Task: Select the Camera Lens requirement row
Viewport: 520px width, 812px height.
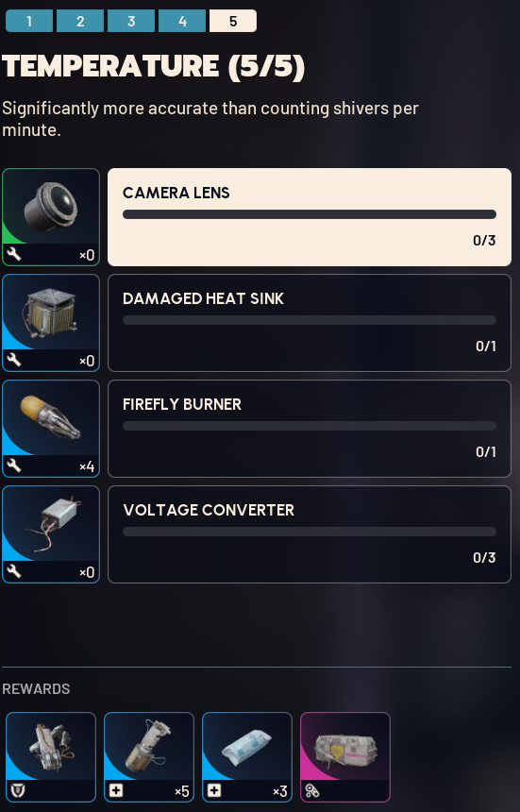Action: coord(310,217)
